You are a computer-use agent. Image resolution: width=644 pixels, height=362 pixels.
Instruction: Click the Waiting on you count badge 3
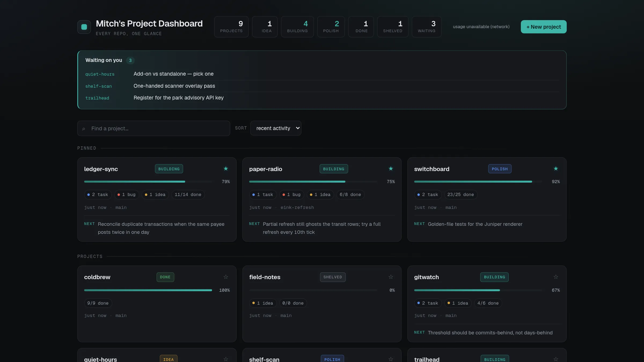[x=130, y=60]
